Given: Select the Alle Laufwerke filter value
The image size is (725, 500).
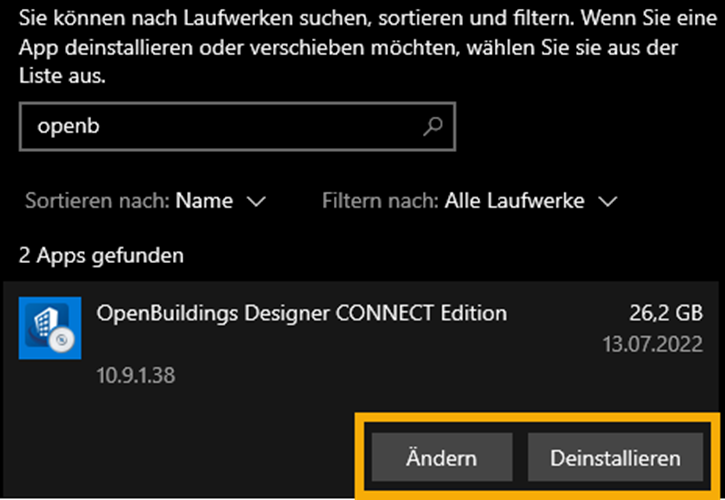Looking at the screenshot, I should (514, 201).
